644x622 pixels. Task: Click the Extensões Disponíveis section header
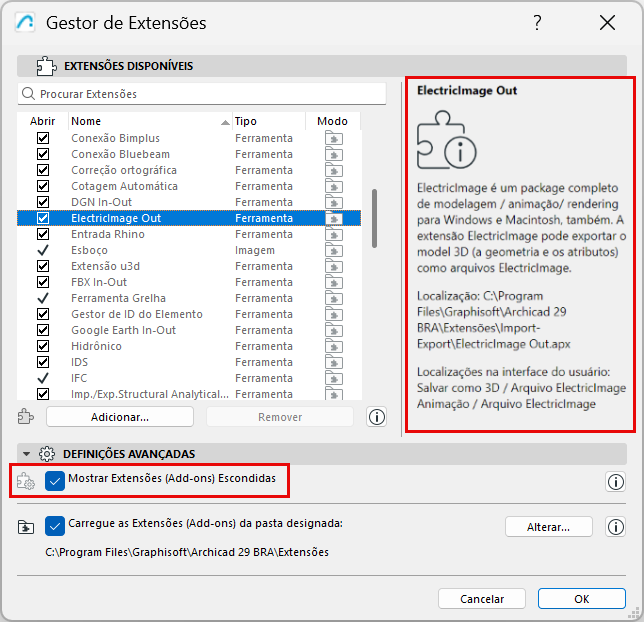coord(322,66)
